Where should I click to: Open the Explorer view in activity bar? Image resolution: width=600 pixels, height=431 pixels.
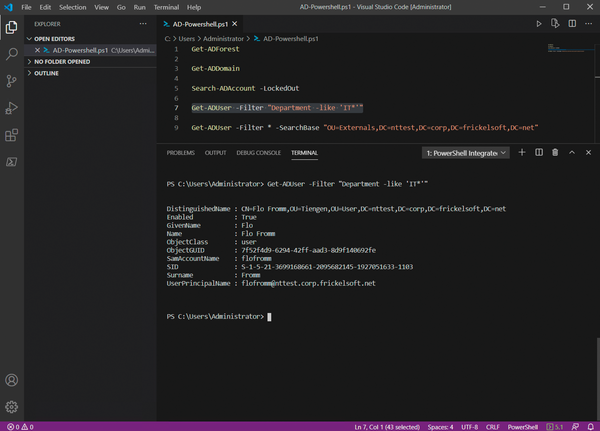(11, 27)
